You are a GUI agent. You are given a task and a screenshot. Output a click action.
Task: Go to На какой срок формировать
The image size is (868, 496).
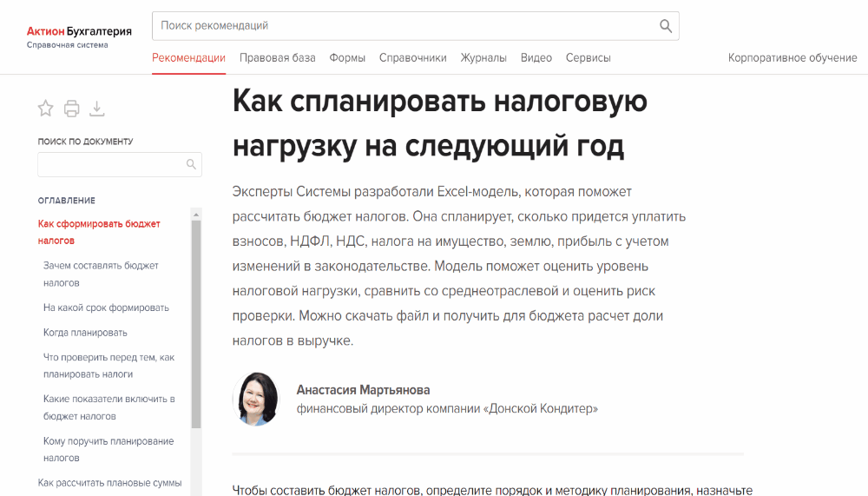(106, 308)
